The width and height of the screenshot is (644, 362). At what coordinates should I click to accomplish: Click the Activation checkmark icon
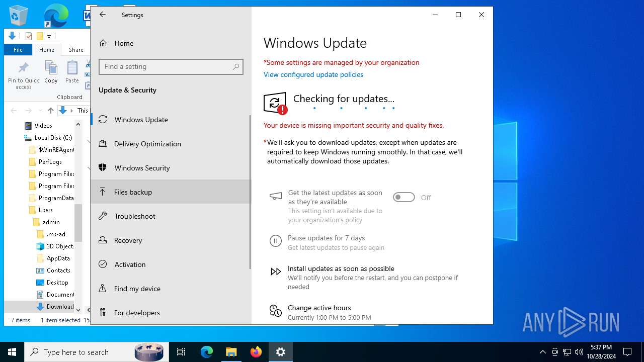[103, 264]
